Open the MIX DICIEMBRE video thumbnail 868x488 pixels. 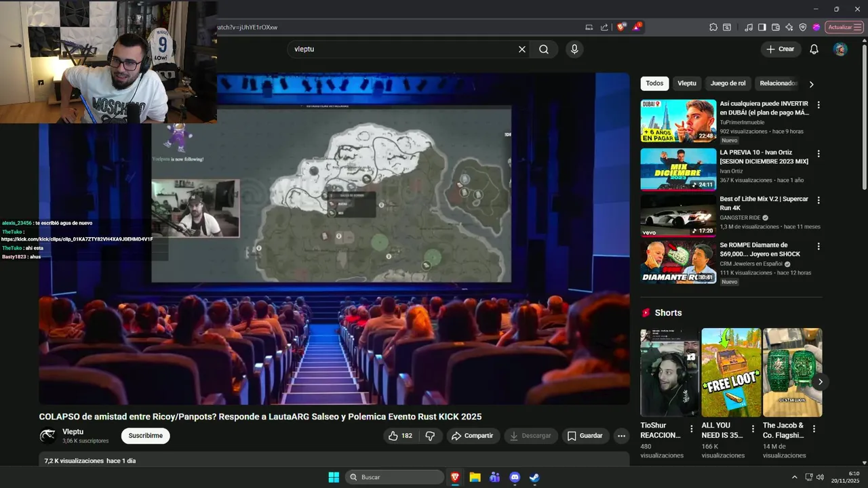click(678, 169)
